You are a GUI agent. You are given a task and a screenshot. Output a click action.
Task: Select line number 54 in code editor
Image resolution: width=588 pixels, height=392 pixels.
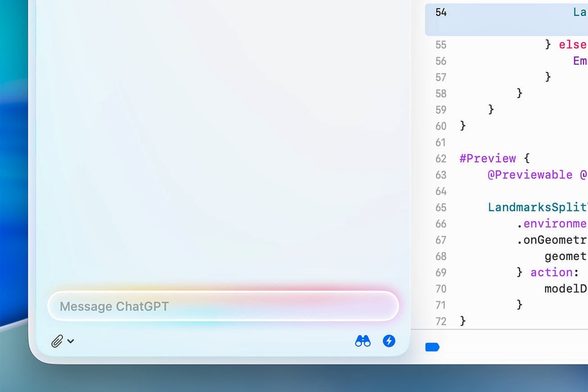click(441, 13)
